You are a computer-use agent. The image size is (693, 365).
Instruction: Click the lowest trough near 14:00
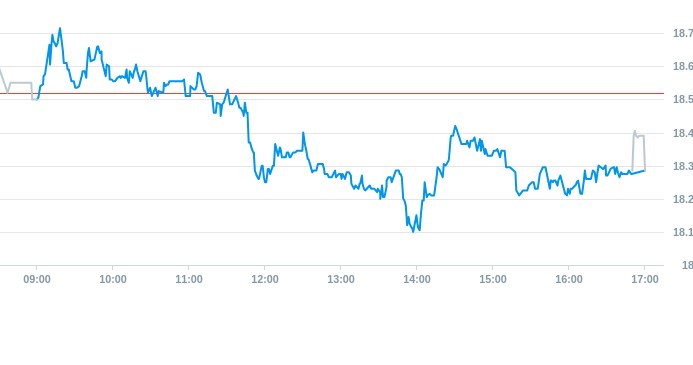[414, 231]
